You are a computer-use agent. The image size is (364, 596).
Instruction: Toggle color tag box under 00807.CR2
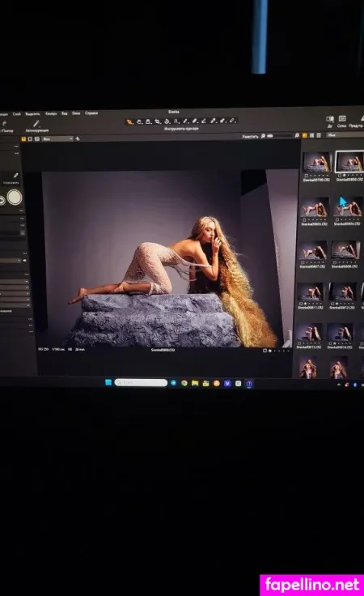click(x=303, y=262)
